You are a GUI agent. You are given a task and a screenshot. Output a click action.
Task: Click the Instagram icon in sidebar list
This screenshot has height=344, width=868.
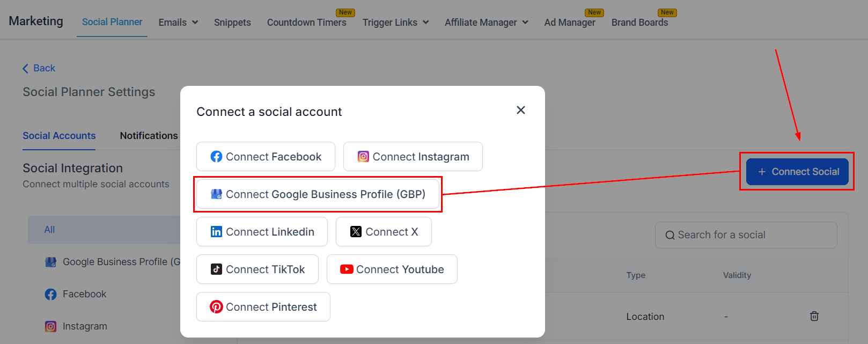pyautogui.click(x=50, y=326)
